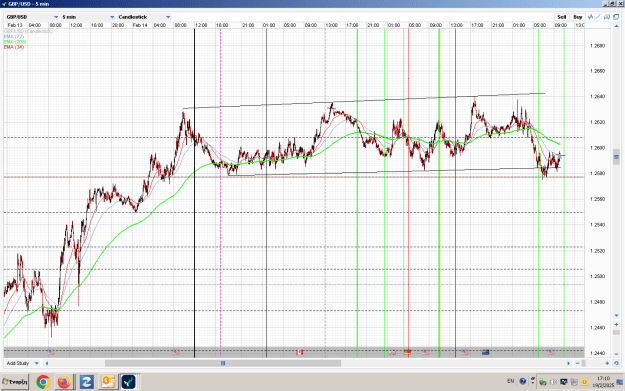
Task: Switch to trading platform taskbar icon
Action: coord(128,382)
